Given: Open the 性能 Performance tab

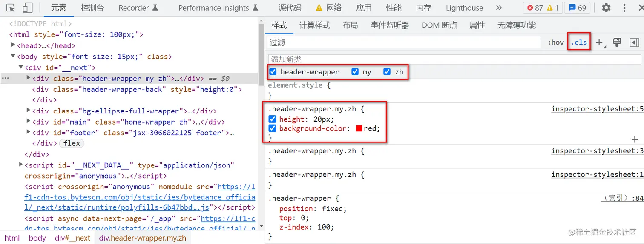Looking at the screenshot, I should pos(394,8).
